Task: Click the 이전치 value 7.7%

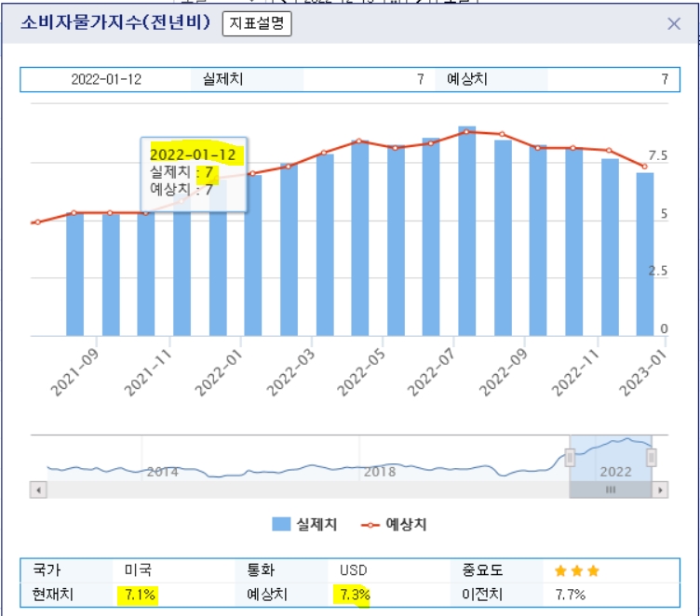Action: click(x=570, y=595)
